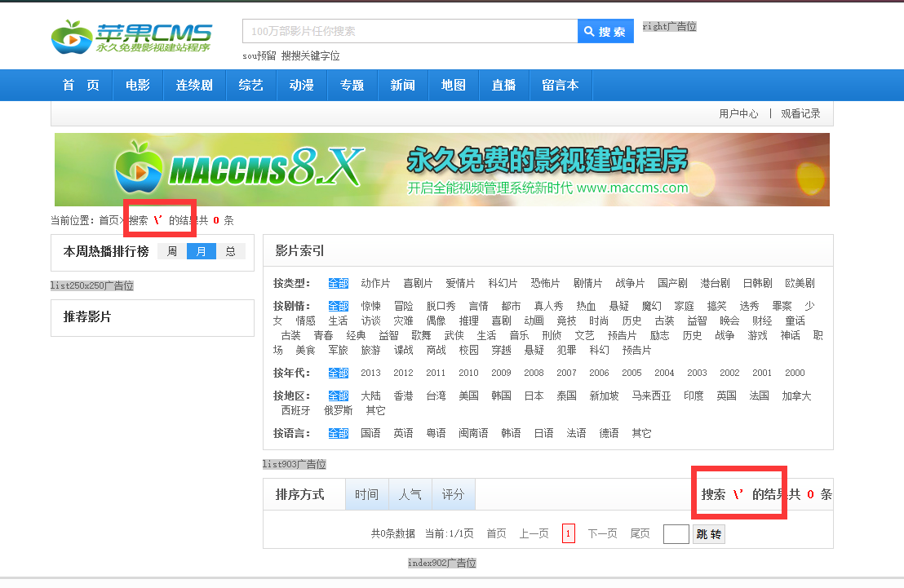Filter by type 欧美剧

coord(800,283)
